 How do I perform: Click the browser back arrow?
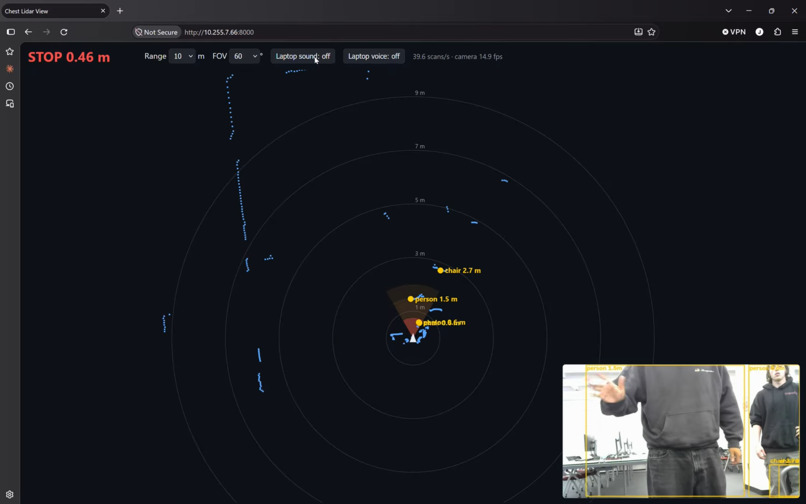point(28,32)
